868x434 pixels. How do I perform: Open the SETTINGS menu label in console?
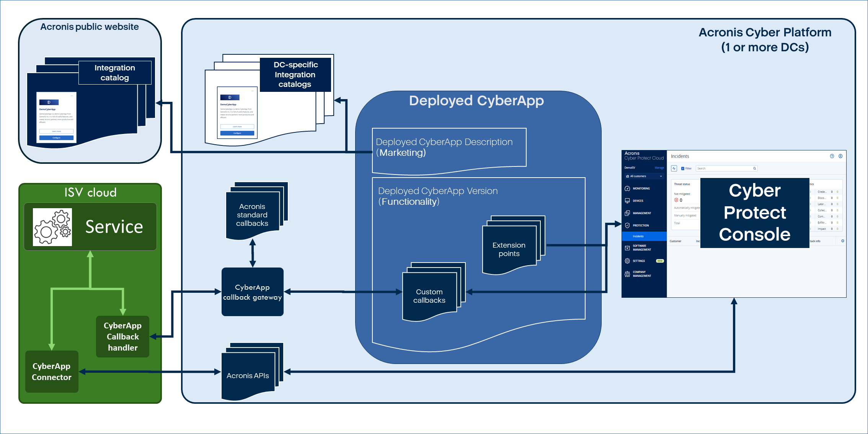[x=639, y=261]
